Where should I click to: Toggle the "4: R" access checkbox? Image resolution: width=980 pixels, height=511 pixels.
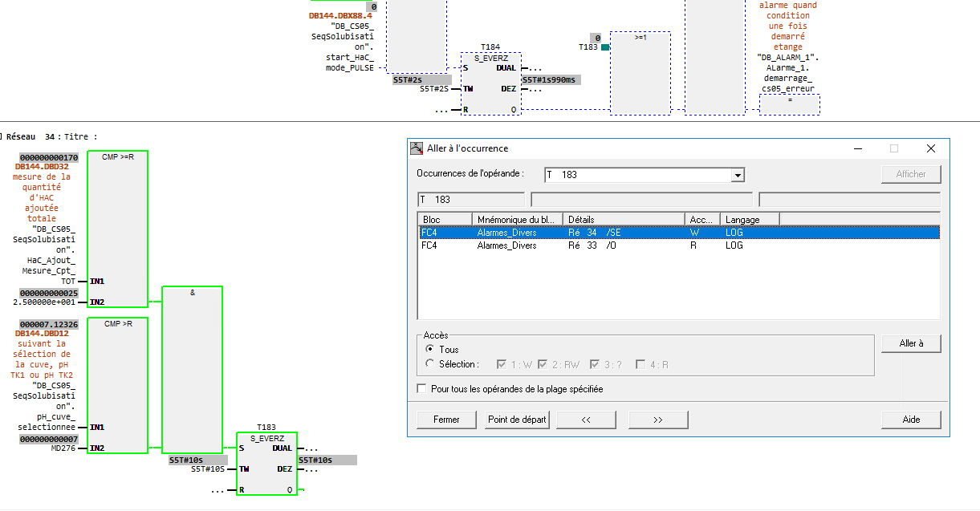[x=640, y=364]
